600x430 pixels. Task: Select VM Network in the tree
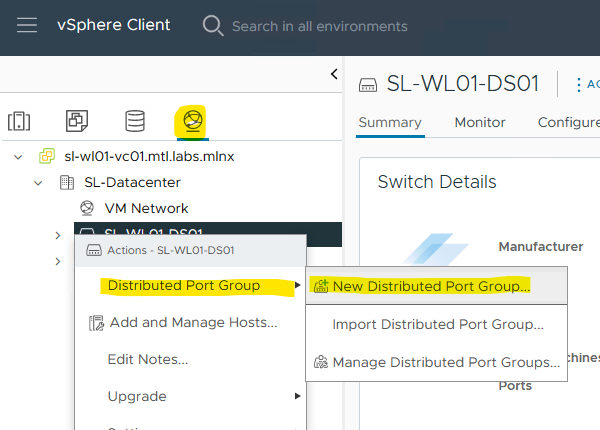pos(146,208)
